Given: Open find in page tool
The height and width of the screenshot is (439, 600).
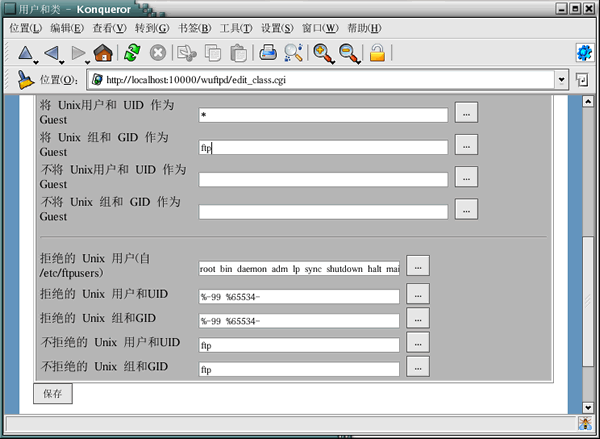Looking at the screenshot, I should tap(293, 53).
